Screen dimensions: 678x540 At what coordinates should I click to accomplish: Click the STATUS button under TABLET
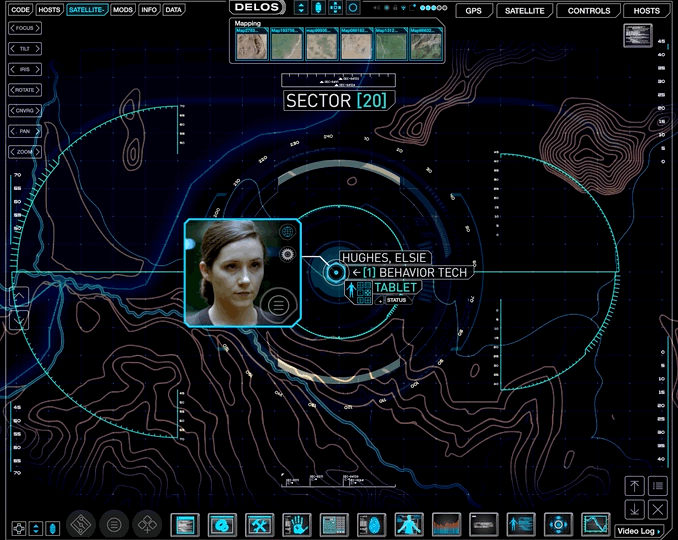pos(396,300)
